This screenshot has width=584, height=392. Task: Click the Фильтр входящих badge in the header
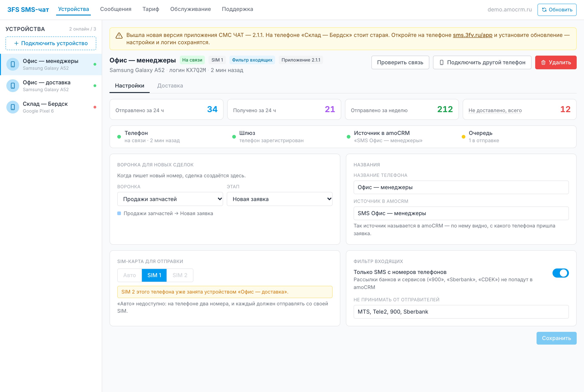click(252, 60)
